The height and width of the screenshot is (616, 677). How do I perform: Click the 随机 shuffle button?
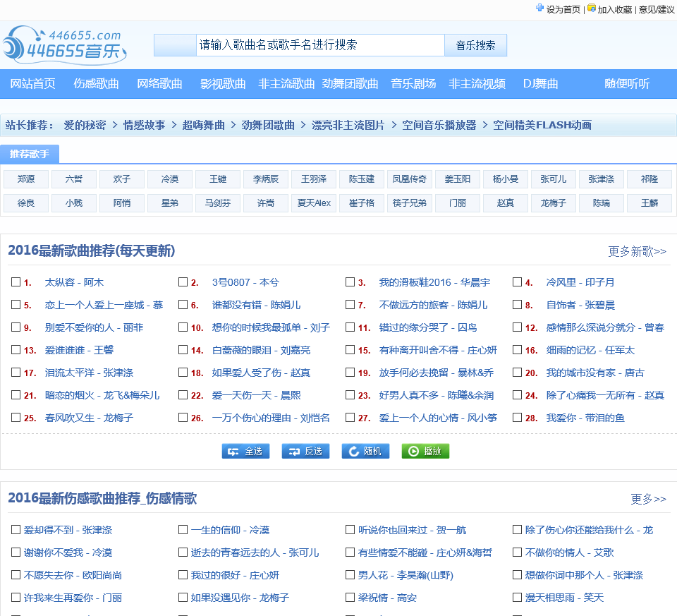365,452
